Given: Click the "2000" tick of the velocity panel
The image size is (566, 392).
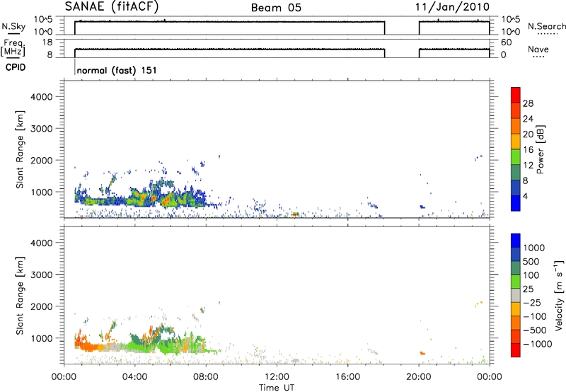Looking at the screenshot, I should 41,306.
